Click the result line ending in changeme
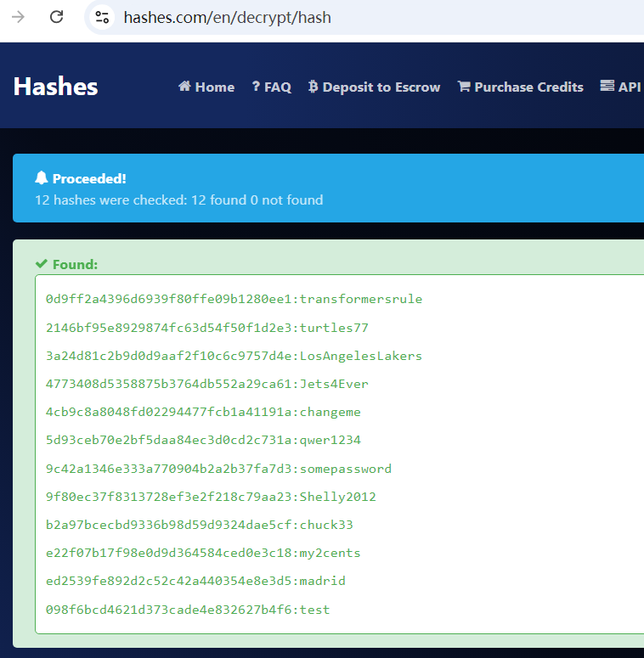This screenshot has height=658, width=644. 203,412
